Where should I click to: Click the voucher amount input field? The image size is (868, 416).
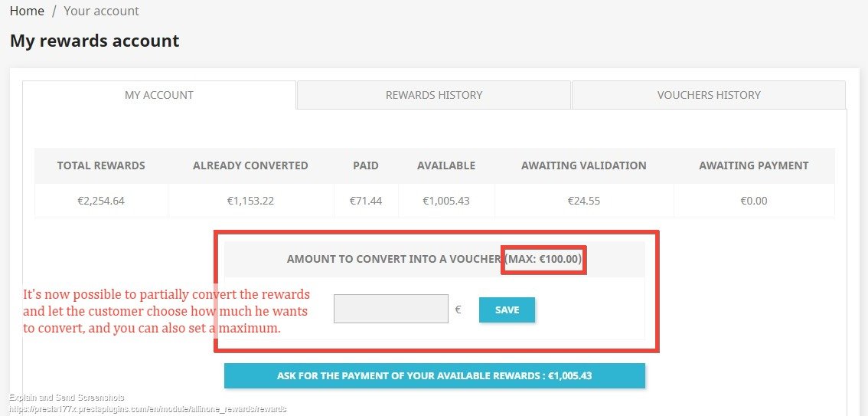(391, 309)
